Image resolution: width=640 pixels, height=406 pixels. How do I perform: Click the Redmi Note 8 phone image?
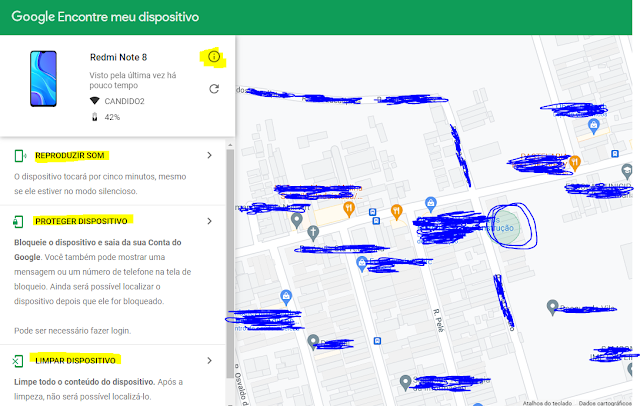(x=43, y=79)
